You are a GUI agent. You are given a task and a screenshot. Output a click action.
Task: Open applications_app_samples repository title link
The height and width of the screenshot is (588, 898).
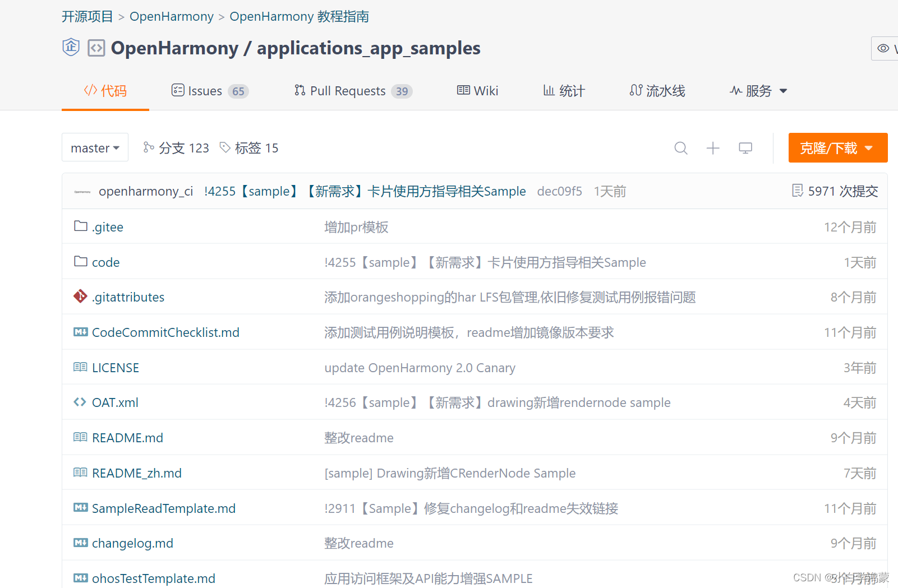(369, 48)
